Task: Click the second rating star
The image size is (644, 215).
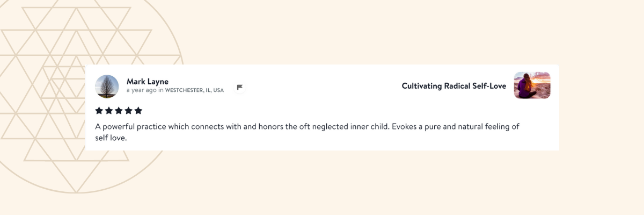Action: tap(109, 111)
